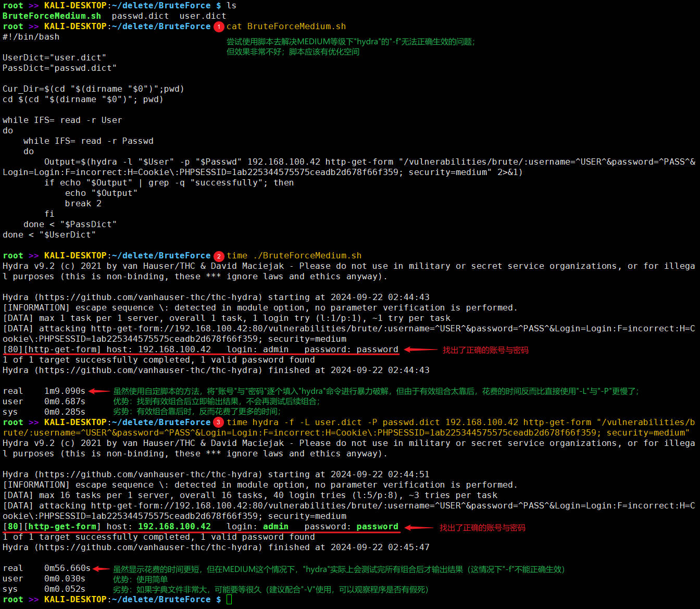This screenshot has width=700, height=609.
Task: Click the UserDict="user.dict" variable line
Action: 55,57
